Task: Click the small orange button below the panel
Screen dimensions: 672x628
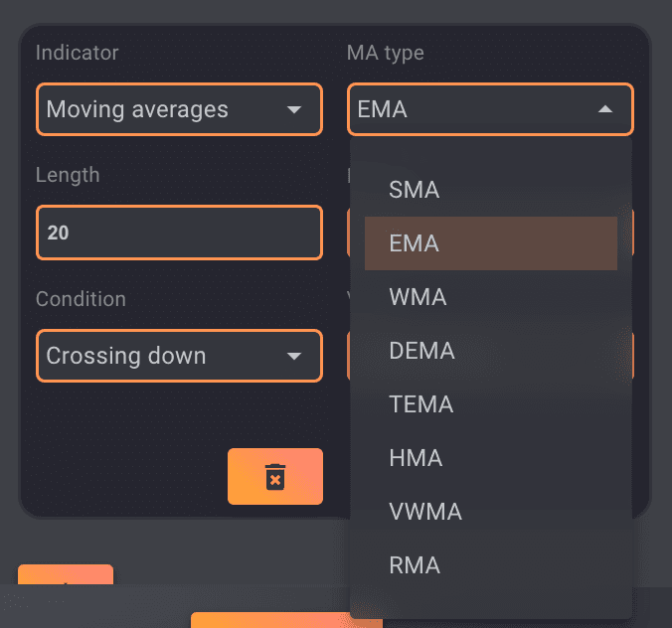Action: click(x=66, y=578)
